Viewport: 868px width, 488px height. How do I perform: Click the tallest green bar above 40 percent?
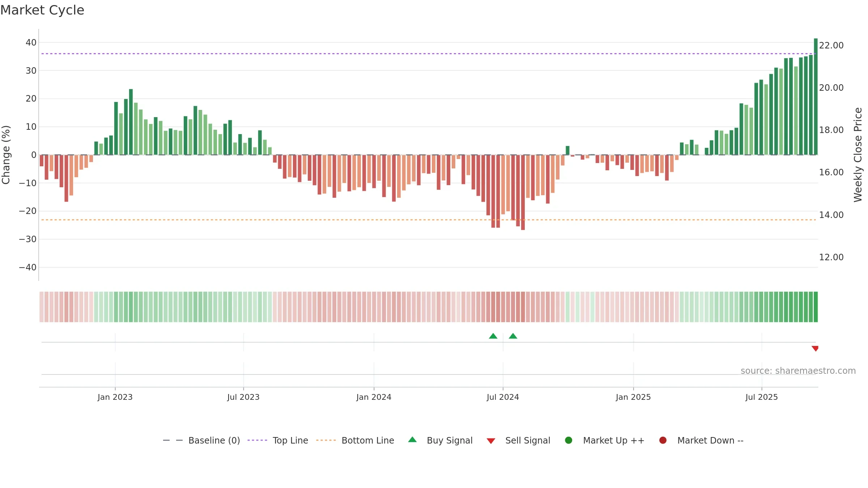(x=816, y=97)
